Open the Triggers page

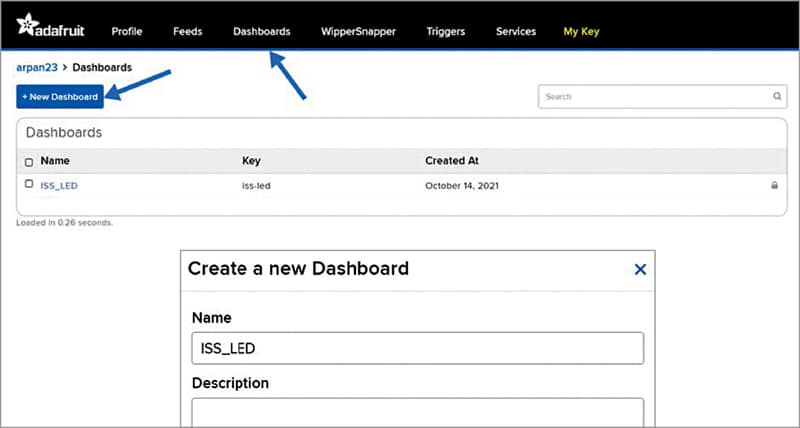445,31
